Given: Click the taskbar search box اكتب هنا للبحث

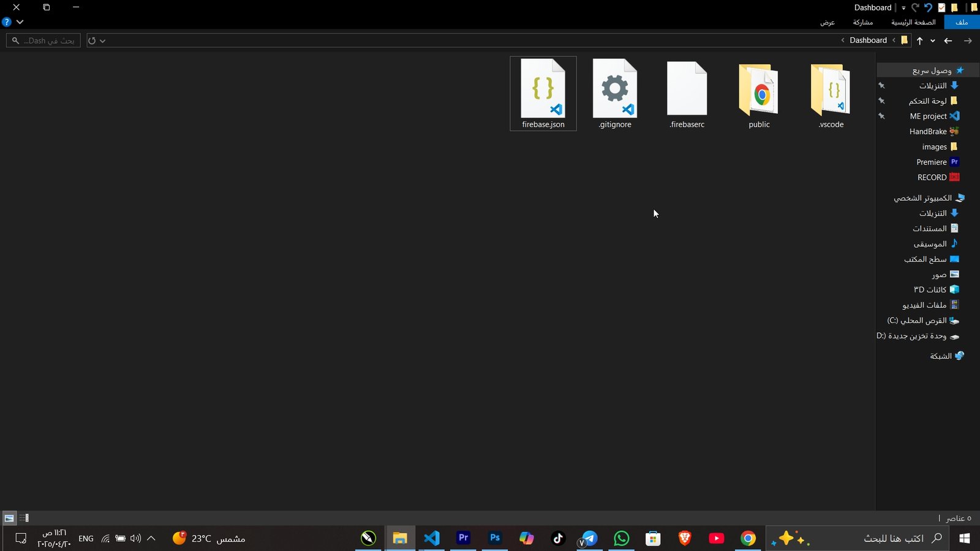Looking at the screenshot, I should coord(857,538).
